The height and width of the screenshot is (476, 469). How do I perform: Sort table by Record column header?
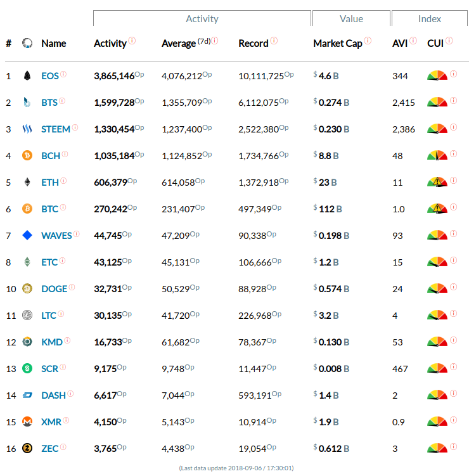point(254,44)
